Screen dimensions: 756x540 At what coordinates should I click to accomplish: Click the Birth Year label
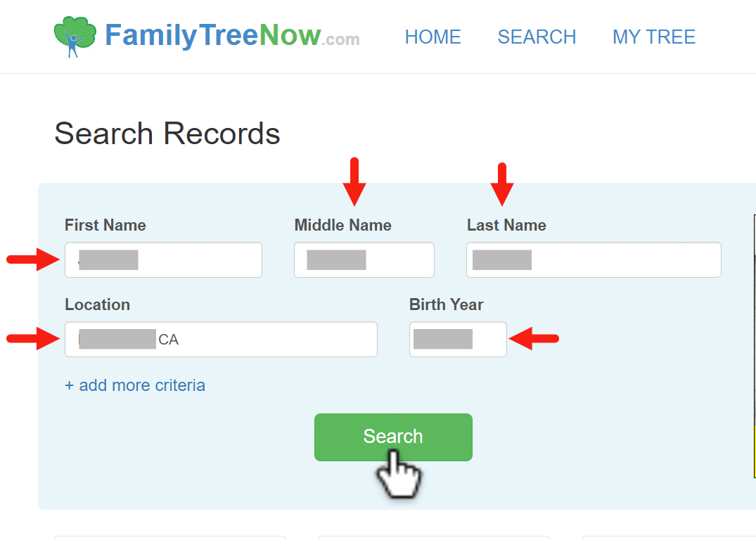(446, 304)
